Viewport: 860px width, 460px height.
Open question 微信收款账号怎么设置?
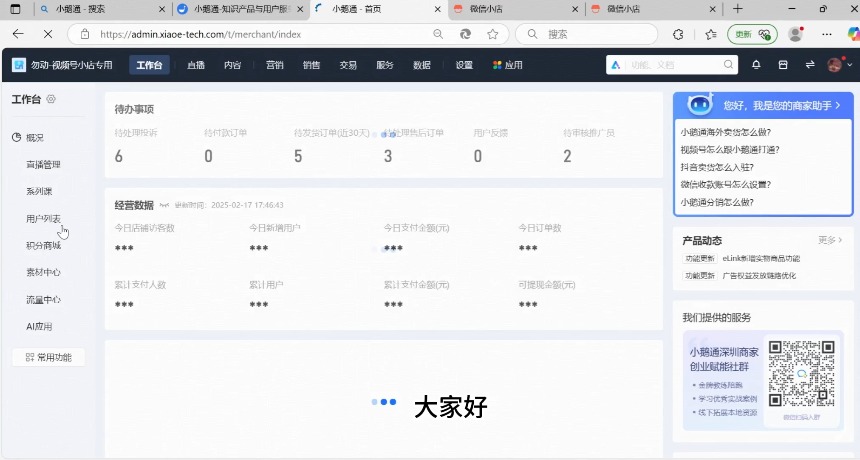[x=726, y=185]
